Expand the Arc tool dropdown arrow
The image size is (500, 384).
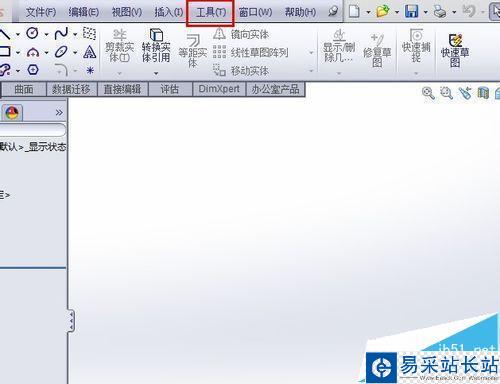point(46,53)
